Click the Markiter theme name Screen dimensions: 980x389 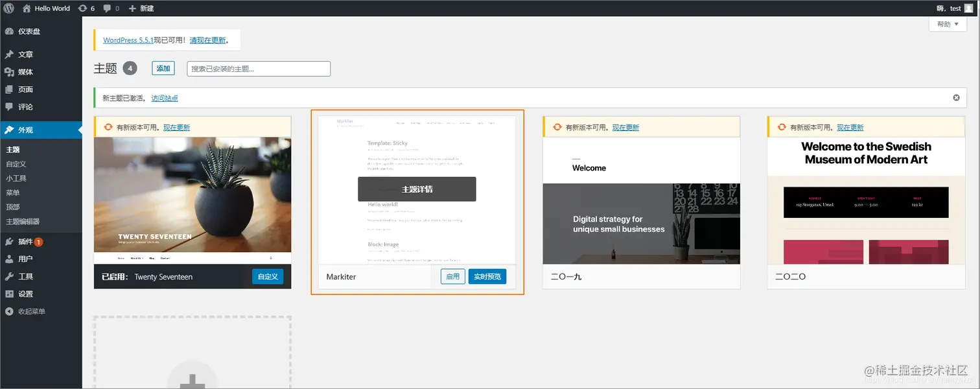pos(340,277)
